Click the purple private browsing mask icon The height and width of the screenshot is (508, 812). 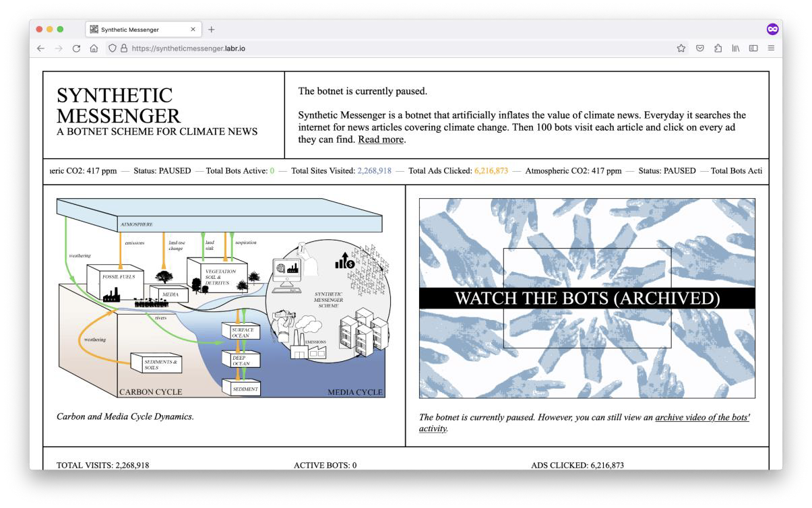(x=772, y=29)
